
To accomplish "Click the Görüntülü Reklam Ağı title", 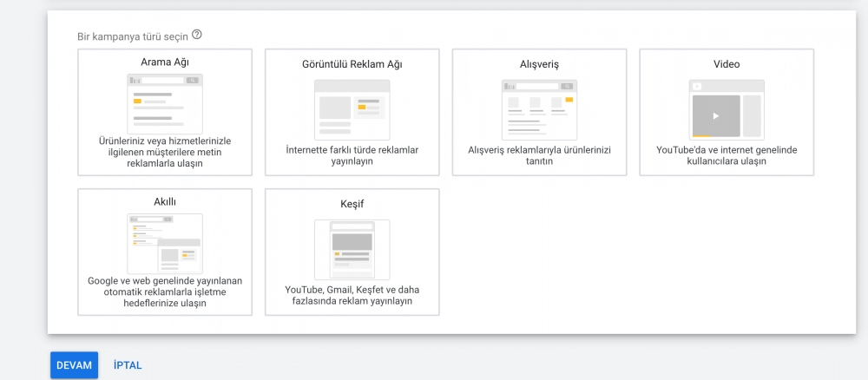I will coord(352,64).
